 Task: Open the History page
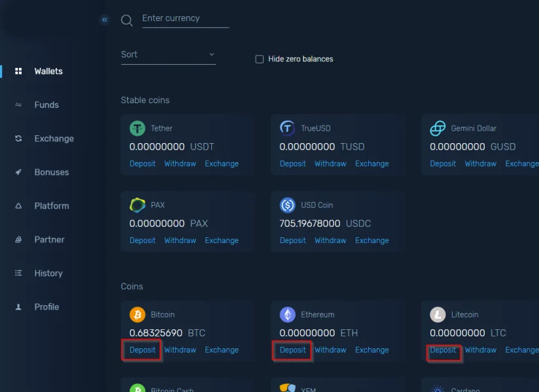[48, 273]
